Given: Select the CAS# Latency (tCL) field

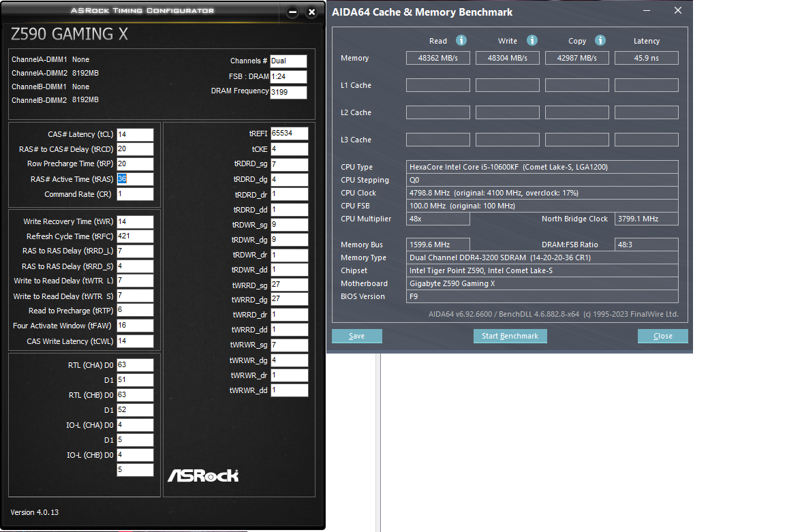Looking at the screenshot, I should click(x=135, y=135).
